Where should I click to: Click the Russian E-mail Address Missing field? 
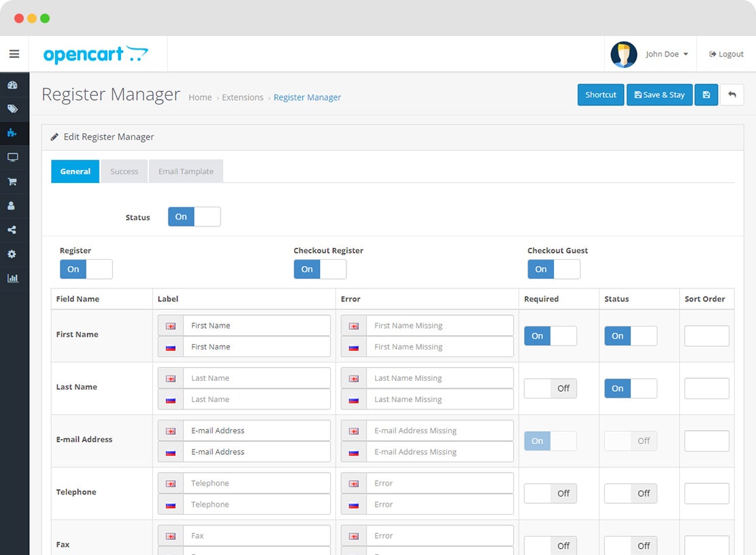(x=440, y=452)
